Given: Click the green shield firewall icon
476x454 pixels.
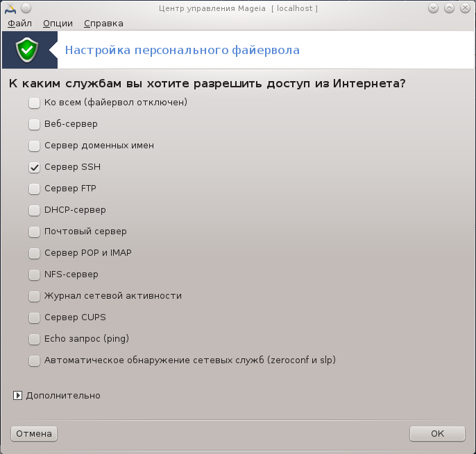Looking at the screenshot, I should coord(27,50).
